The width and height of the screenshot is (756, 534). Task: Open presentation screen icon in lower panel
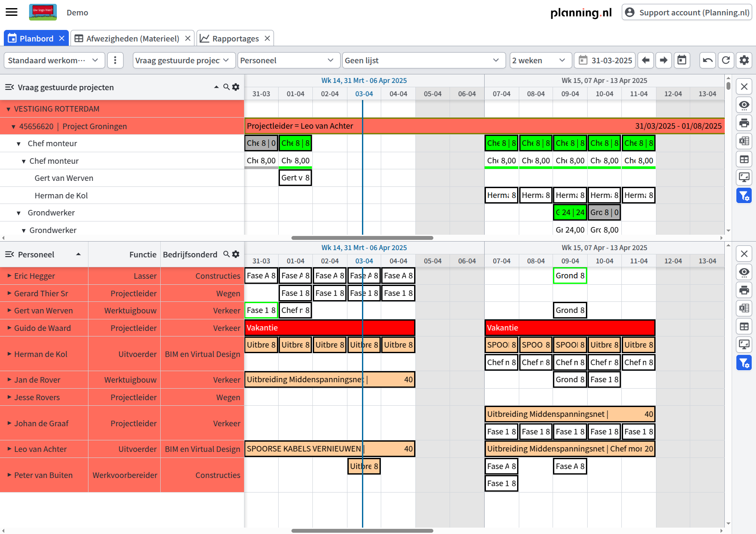coord(744,345)
